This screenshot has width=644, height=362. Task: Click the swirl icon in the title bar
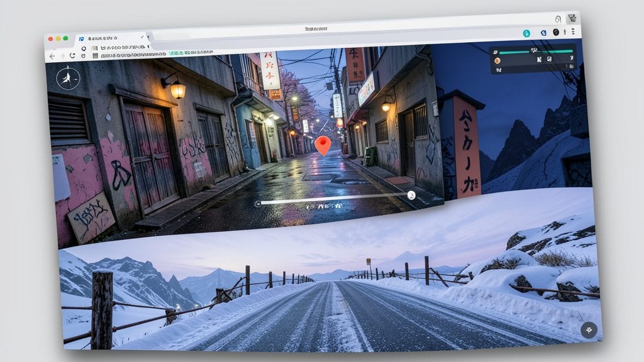(558, 19)
